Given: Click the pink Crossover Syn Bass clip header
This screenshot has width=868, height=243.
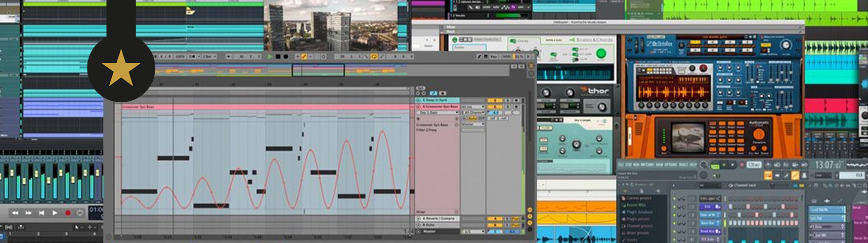Looking at the screenshot, I should (266, 107).
